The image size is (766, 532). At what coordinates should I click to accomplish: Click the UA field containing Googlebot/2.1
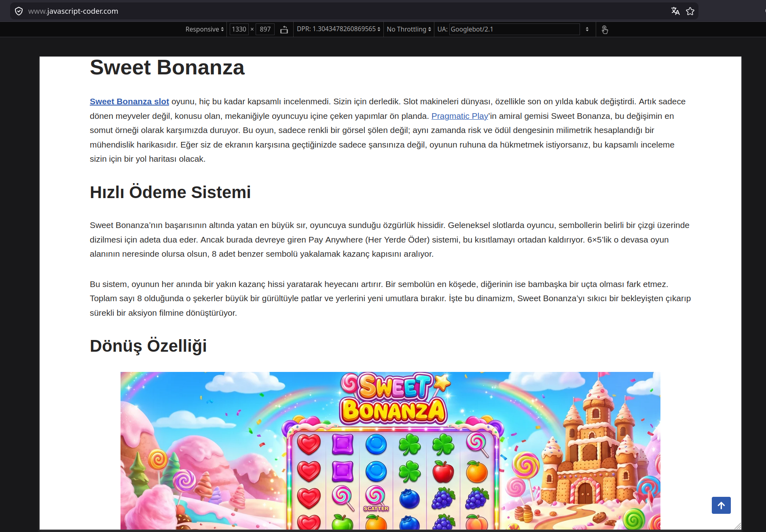[514, 29]
